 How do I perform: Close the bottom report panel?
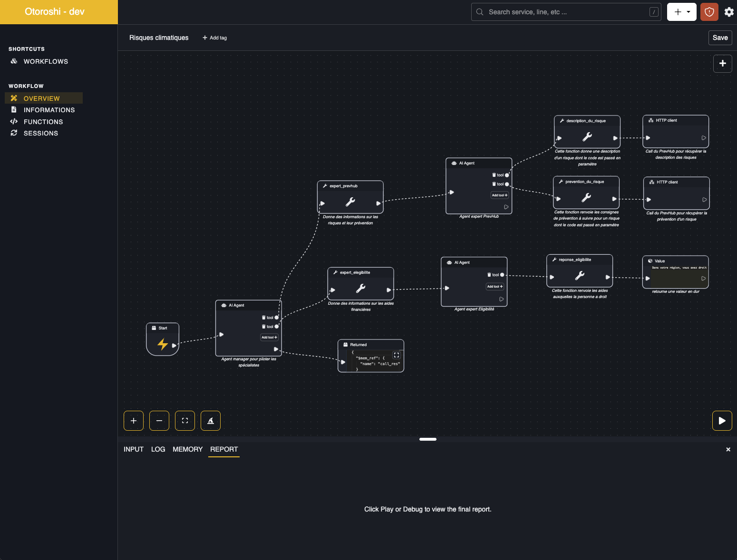coord(728,449)
